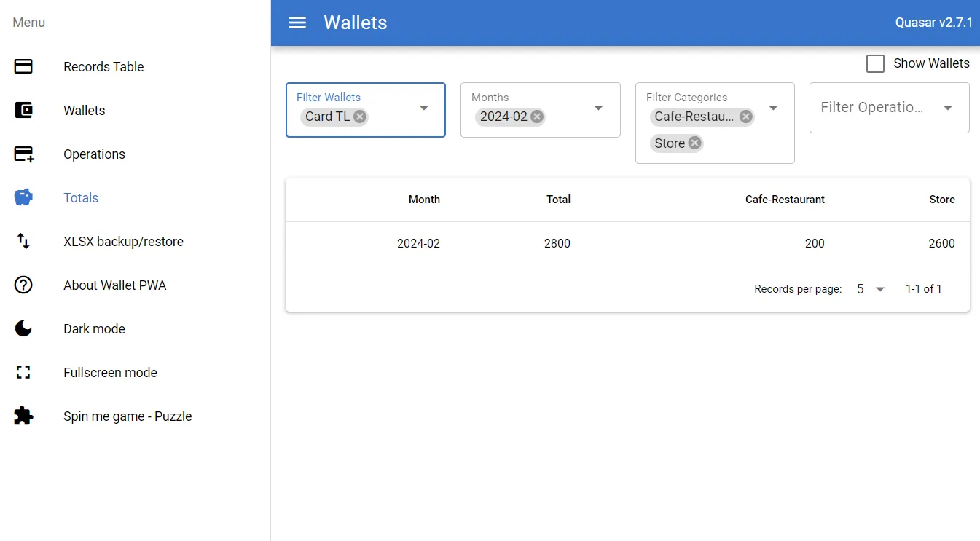Open the Records per page dropdown

coord(871,289)
